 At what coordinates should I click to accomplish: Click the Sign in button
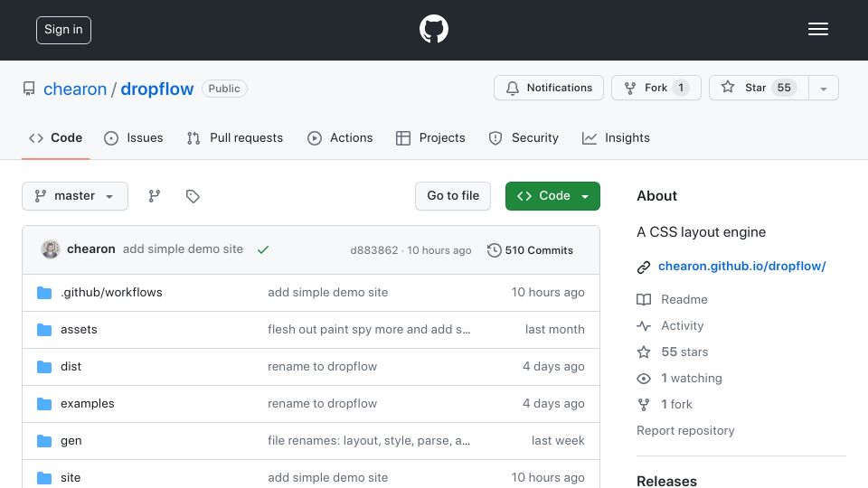[63, 30]
